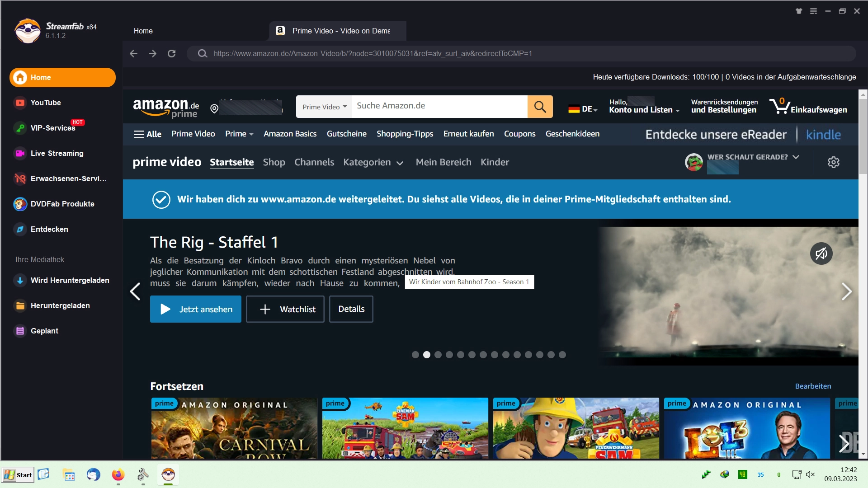
Task: Open the Windows Start button
Action: 18,475
